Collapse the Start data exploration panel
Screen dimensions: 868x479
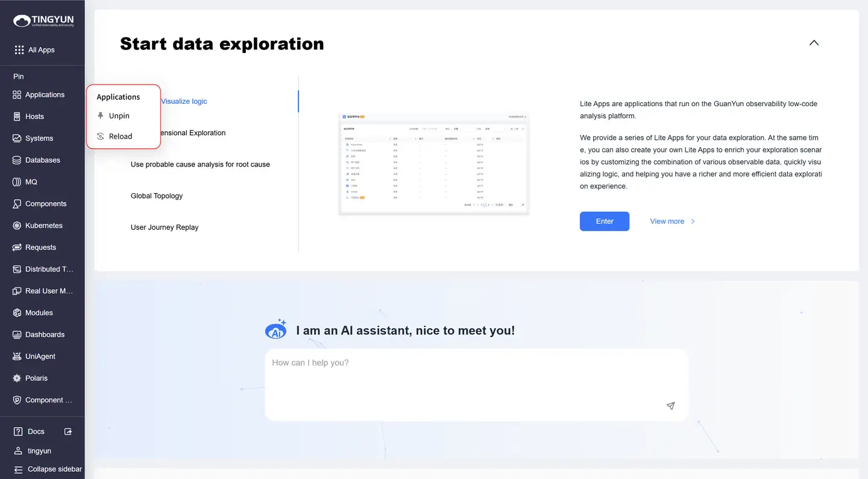tap(814, 43)
